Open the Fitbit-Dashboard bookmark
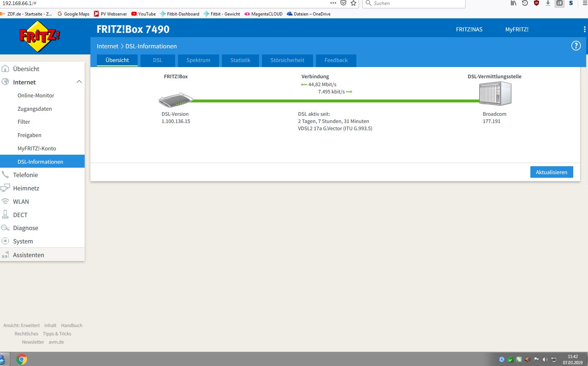 [179, 14]
